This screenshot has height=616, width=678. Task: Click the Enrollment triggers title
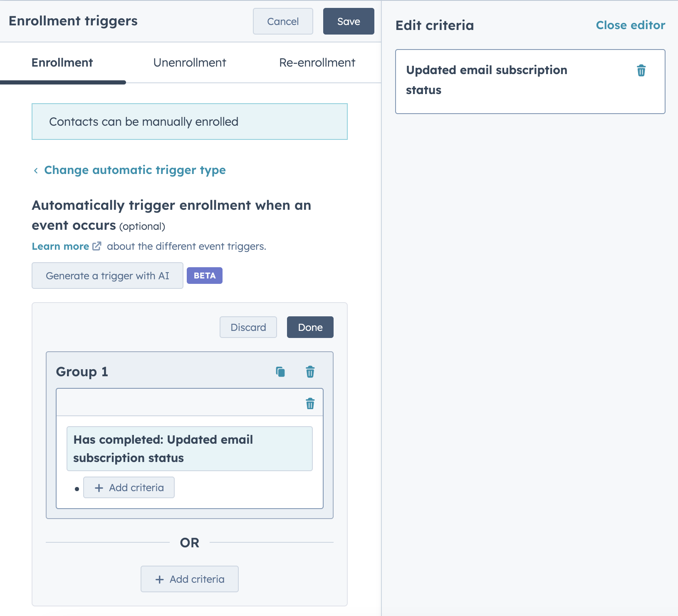(73, 21)
